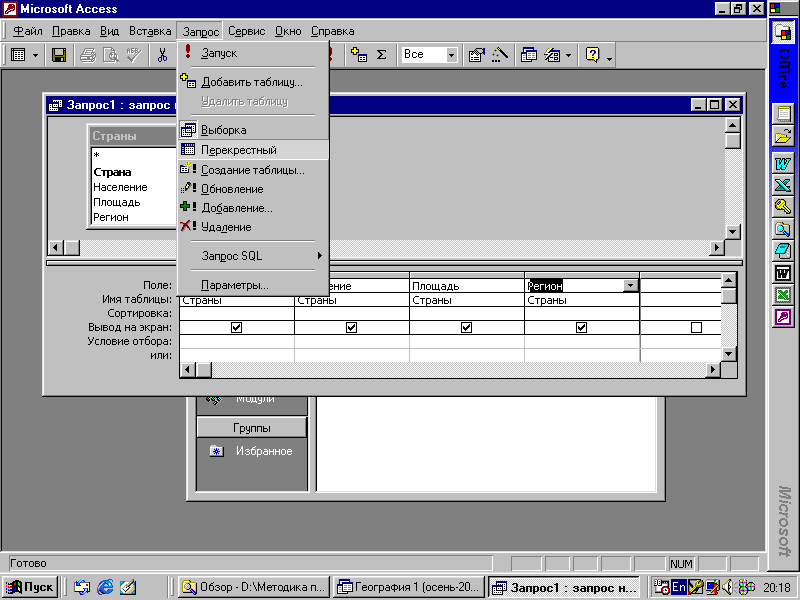The height and width of the screenshot is (600, 800).
Task: Toggle the Totals sigma icon
Action: pyautogui.click(x=381, y=55)
